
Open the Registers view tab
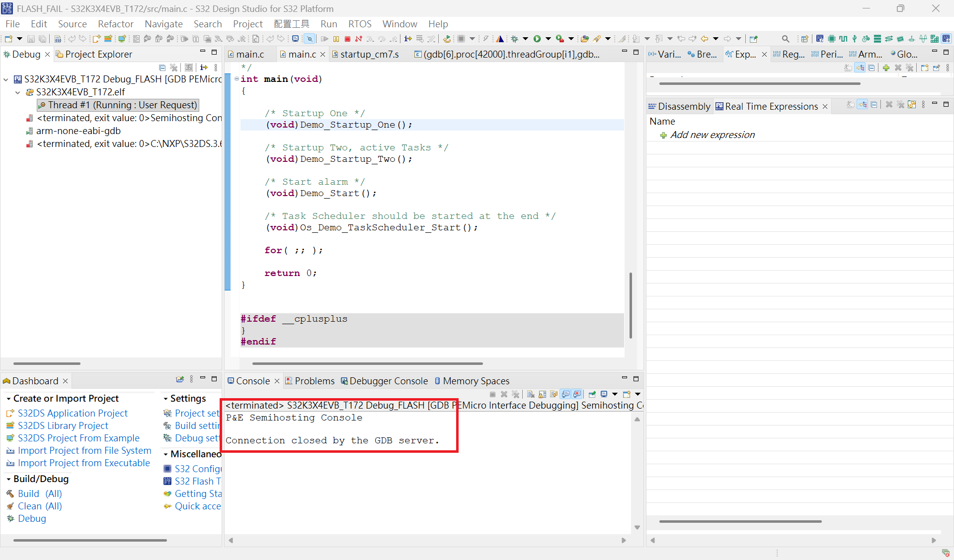(789, 54)
